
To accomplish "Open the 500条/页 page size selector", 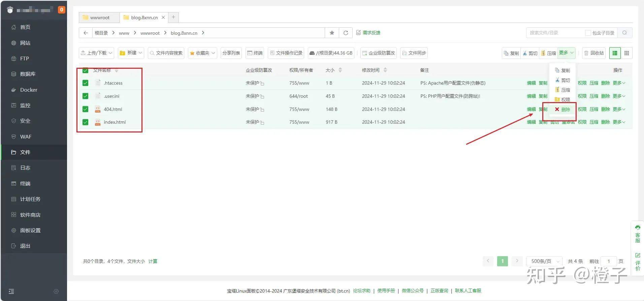I will click(x=544, y=261).
